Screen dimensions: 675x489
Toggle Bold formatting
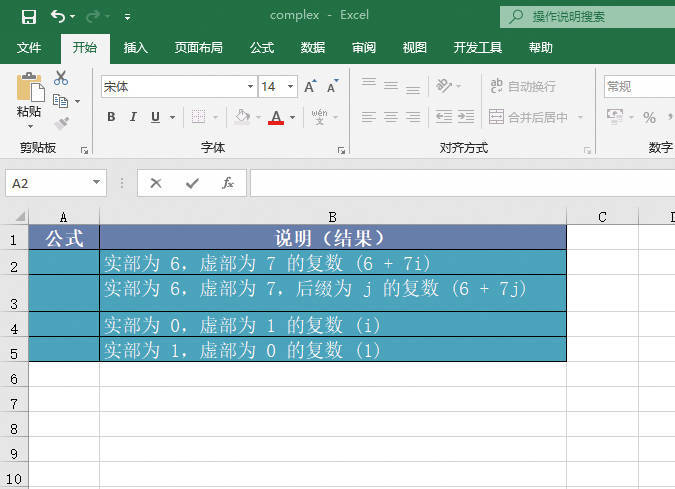point(111,117)
